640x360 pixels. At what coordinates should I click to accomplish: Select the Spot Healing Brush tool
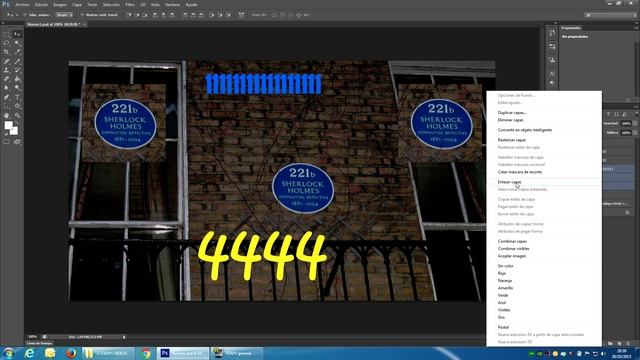(7, 61)
